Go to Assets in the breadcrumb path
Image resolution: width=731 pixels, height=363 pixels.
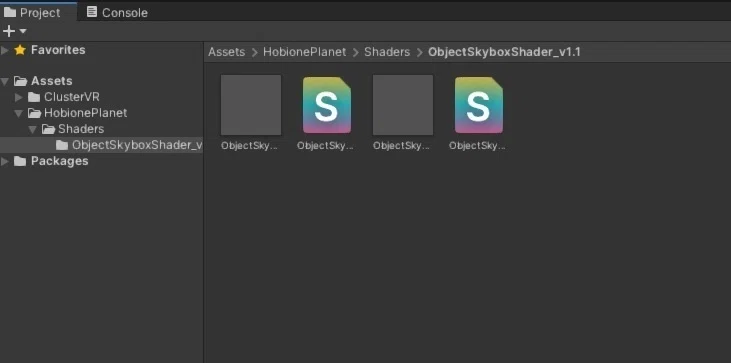click(x=227, y=52)
